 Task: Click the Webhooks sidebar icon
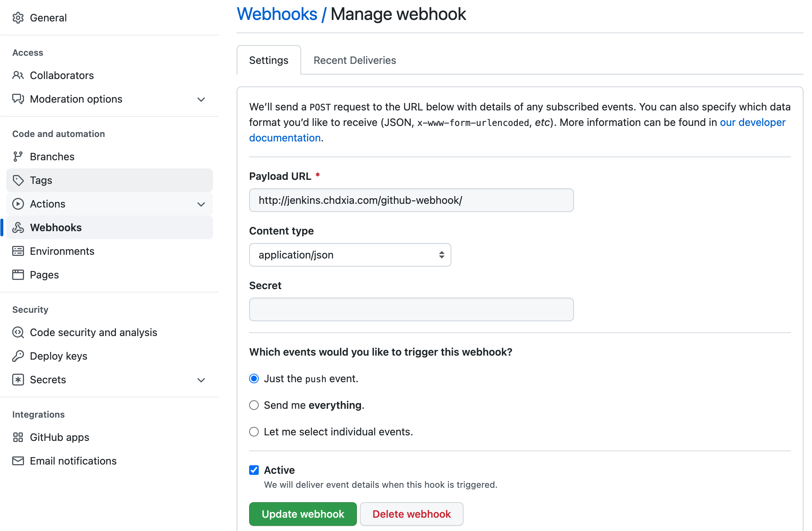click(18, 227)
